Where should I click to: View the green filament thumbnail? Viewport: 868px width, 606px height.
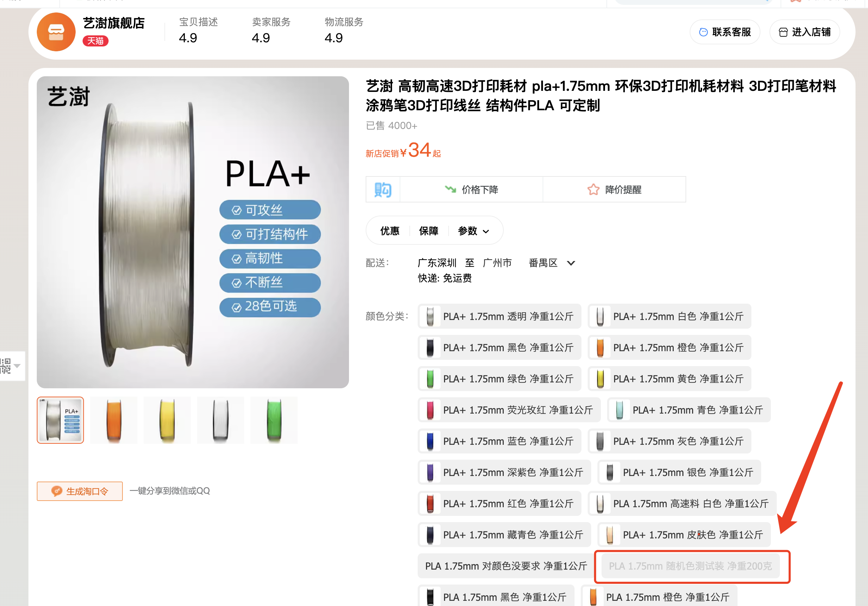274,420
